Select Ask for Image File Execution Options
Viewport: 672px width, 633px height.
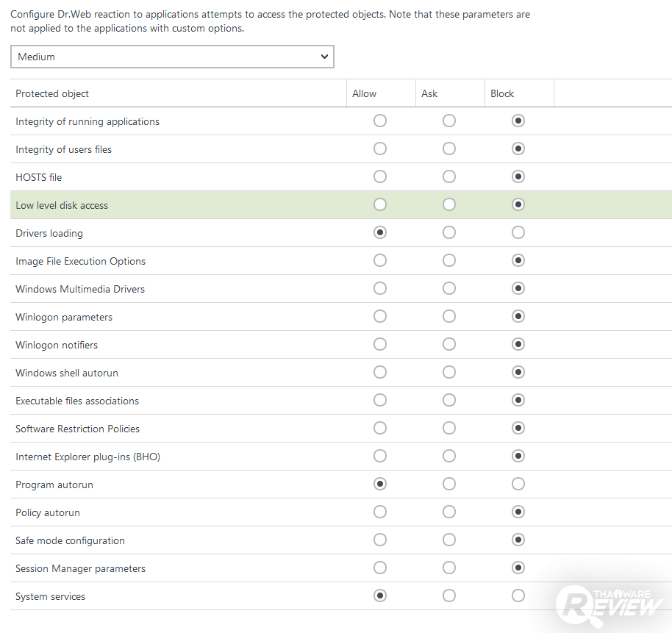(448, 260)
